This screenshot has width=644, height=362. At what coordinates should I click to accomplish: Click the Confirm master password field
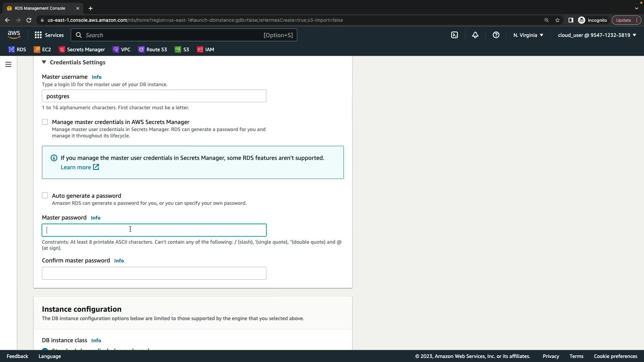pos(154,273)
